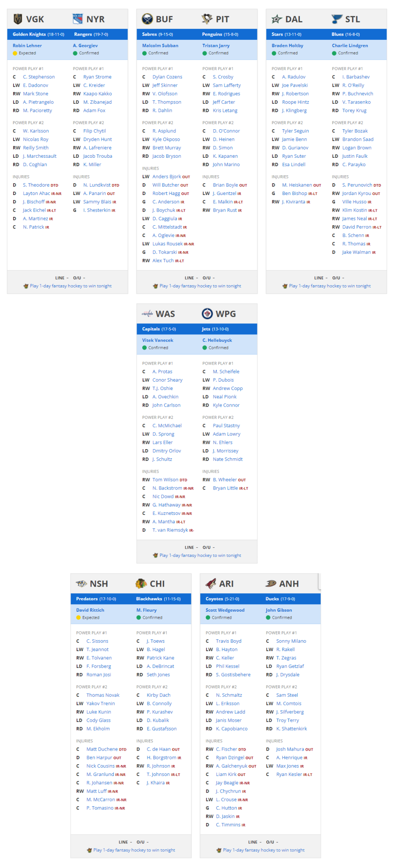The width and height of the screenshot is (394, 868).
Task: Click the Arizona Coyotes logo icon
Action: click(x=211, y=584)
